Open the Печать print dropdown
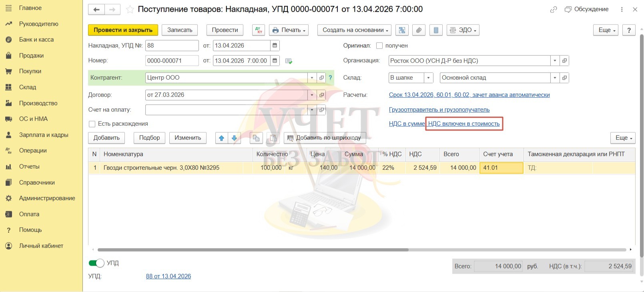This screenshot has width=644, height=292. [289, 30]
